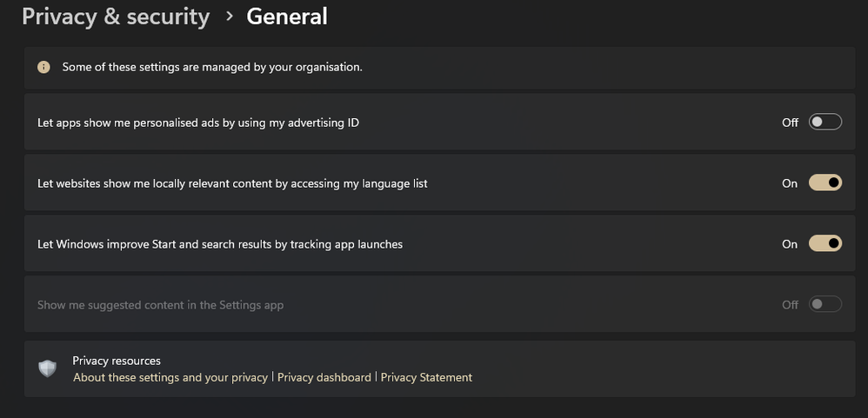Click the locally relevant content setting label
This screenshot has height=418, width=868.
pos(232,183)
